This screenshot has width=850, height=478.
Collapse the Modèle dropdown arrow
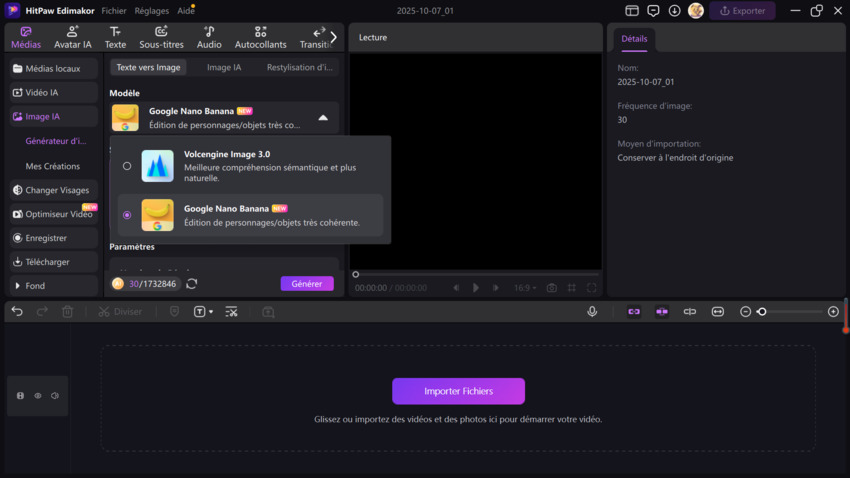click(323, 118)
